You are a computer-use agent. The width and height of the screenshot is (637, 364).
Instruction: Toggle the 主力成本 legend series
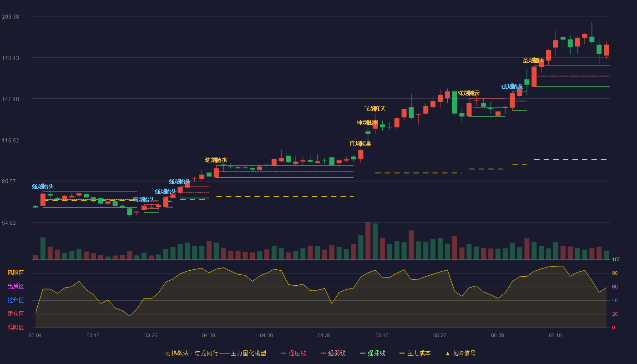415,353
